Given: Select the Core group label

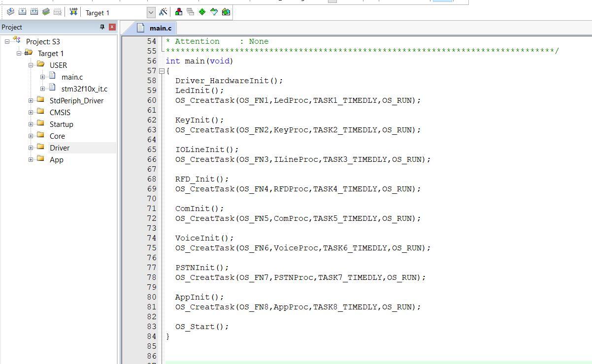Looking at the screenshot, I should coord(57,136).
